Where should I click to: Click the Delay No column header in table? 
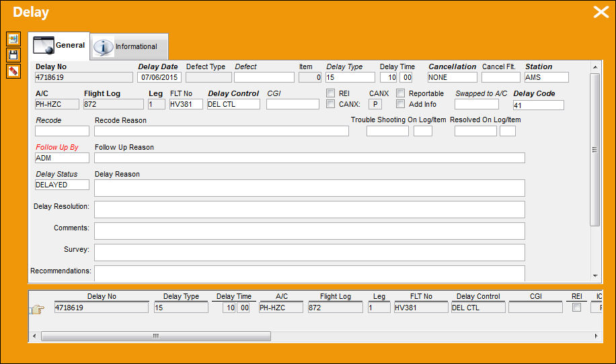[x=102, y=297]
